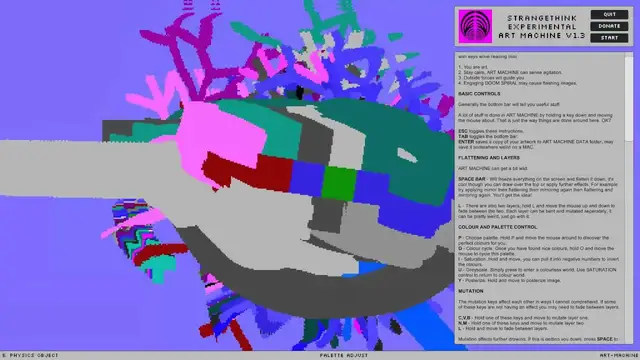
Task: Click the 'COLOUR AND PALETTE CONTROL' heading
Action: pyautogui.click(x=498, y=227)
